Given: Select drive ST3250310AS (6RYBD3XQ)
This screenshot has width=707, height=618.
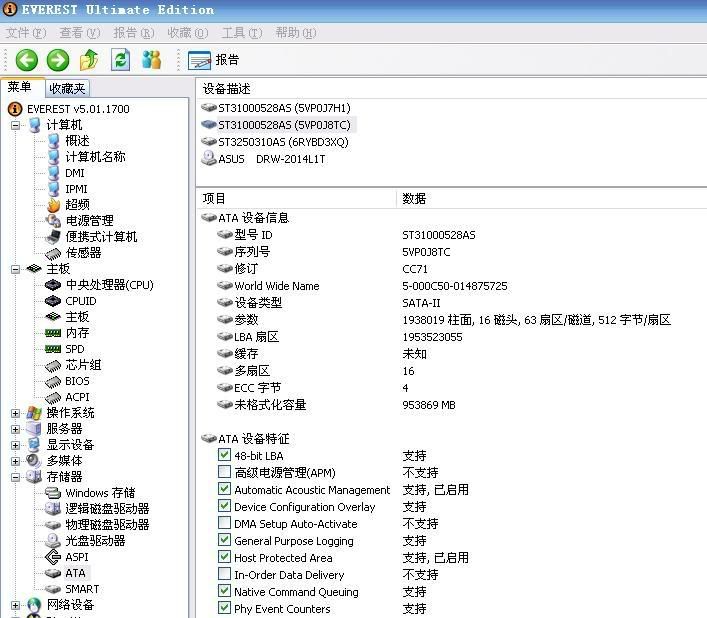Looking at the screenshot, I should click(x=283, y=142).
